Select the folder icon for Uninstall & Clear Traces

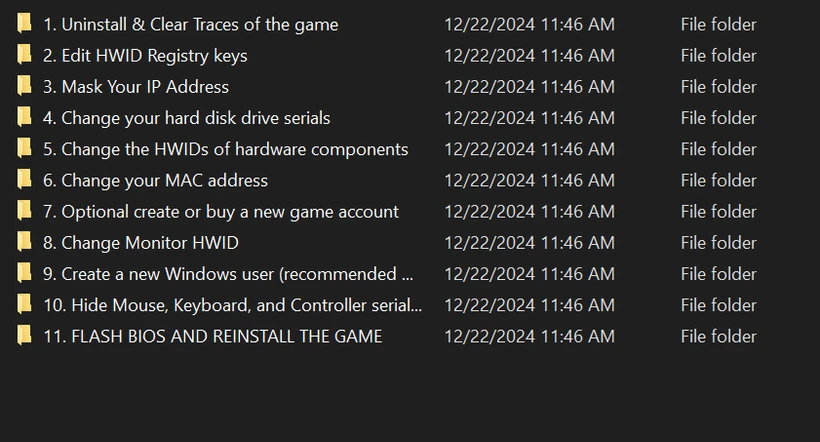click(x=24, y=24)
